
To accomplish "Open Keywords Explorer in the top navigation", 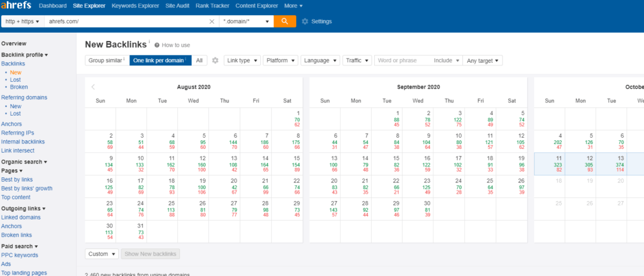I will pyautogui.click(x=135, y=6).
